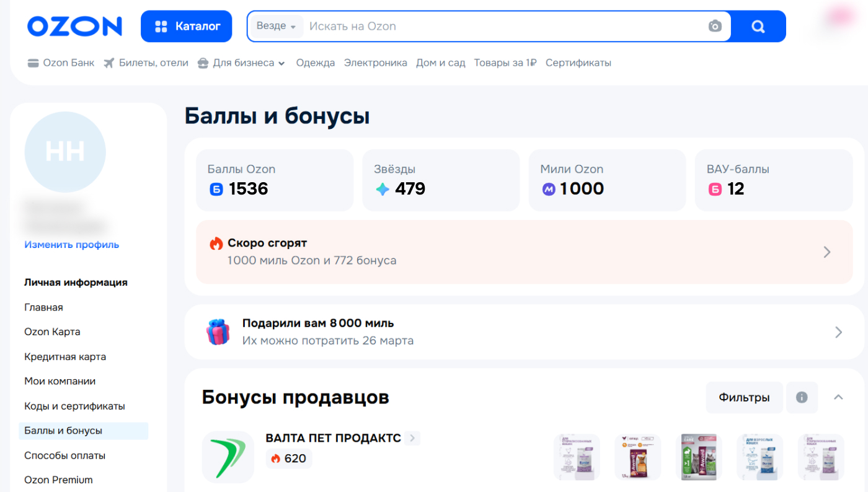Click Изменить профиль link

(72, 245)
